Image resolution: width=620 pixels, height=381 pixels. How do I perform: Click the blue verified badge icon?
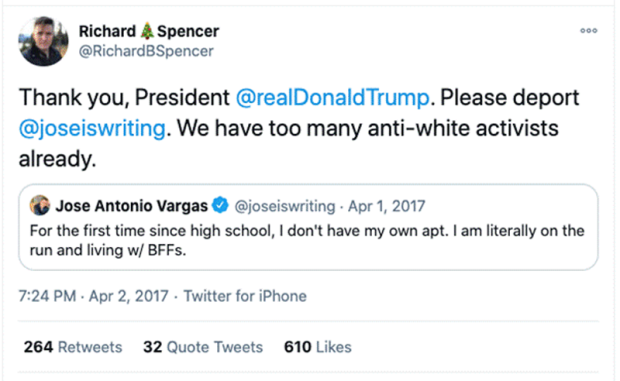[220, 205]
